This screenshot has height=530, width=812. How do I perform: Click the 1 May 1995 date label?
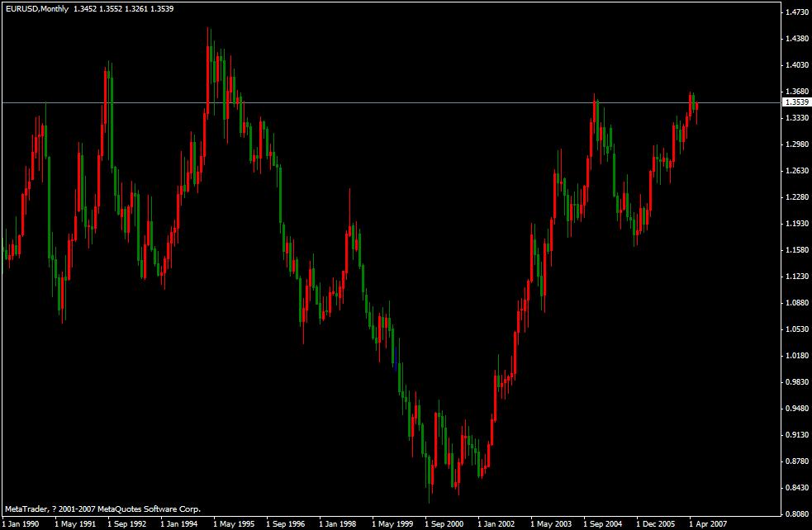(x=232, y=523)
